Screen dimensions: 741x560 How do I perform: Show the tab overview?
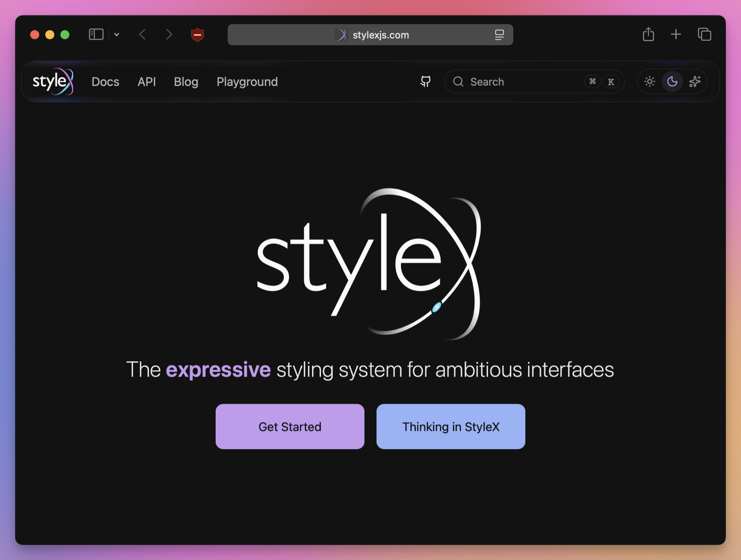704,34
